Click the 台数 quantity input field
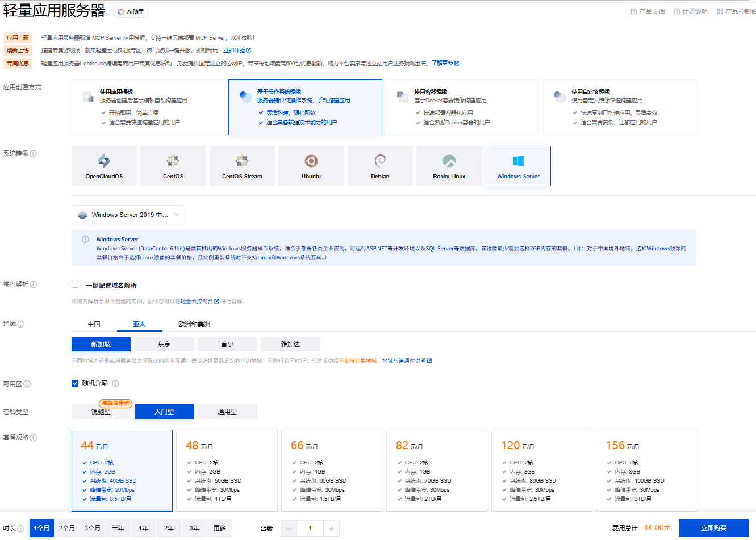Viewport: 756px width, 540px height. pos(310,529)
